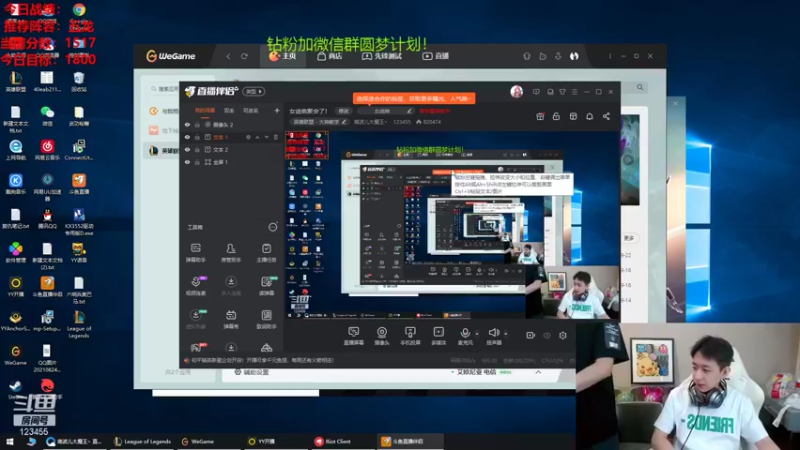Viewport: 800px width, 450px height.
Task: Open the record video icon in control bar
Action: coord(531,335)
